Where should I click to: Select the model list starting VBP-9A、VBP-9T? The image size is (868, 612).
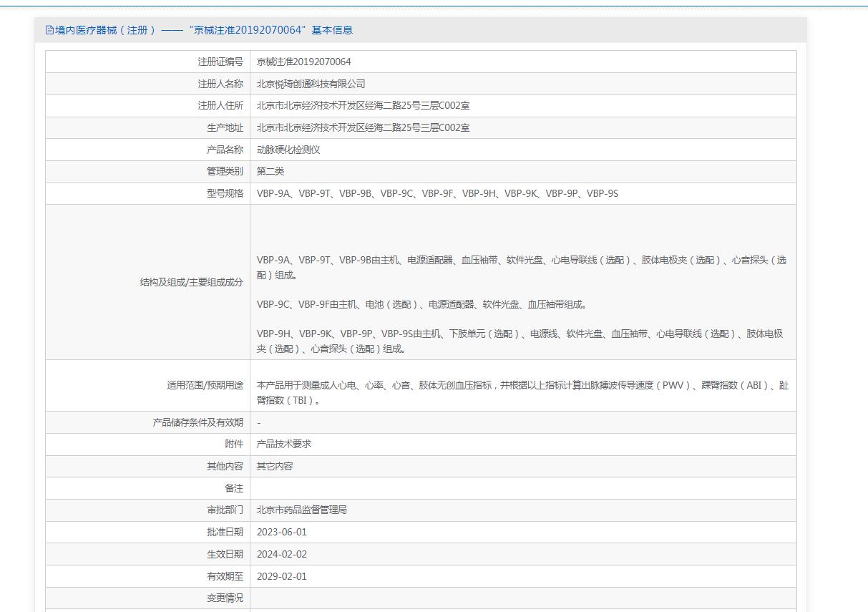[x=437, y=193]
